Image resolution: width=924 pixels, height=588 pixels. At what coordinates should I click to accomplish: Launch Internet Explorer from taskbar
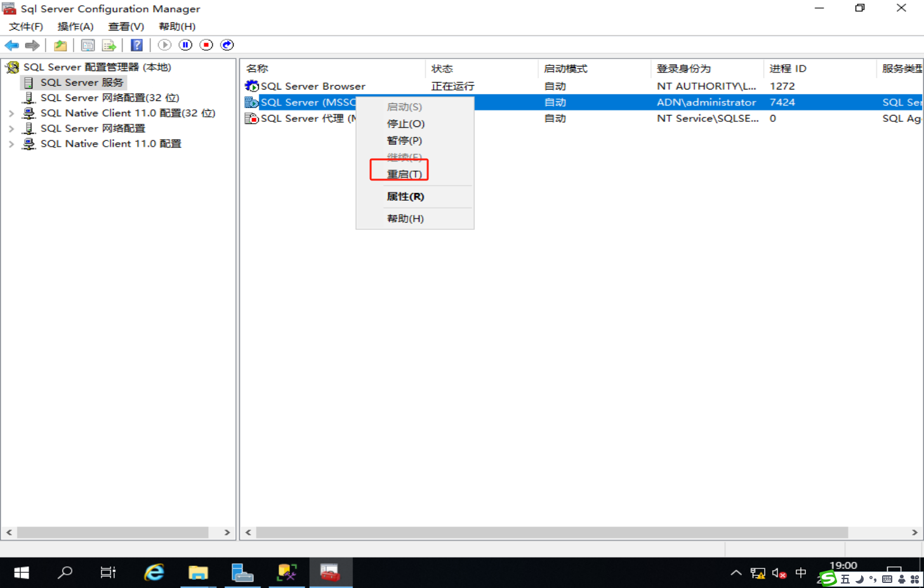point(154,573)
